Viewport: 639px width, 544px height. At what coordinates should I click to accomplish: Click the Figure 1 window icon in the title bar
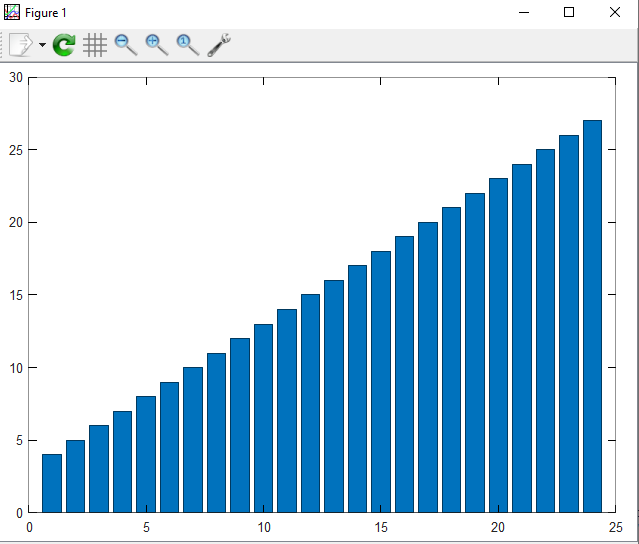tap(12, 13)
